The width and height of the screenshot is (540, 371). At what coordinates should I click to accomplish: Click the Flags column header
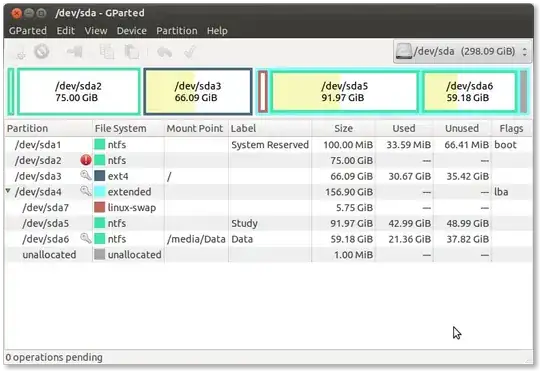511,128
